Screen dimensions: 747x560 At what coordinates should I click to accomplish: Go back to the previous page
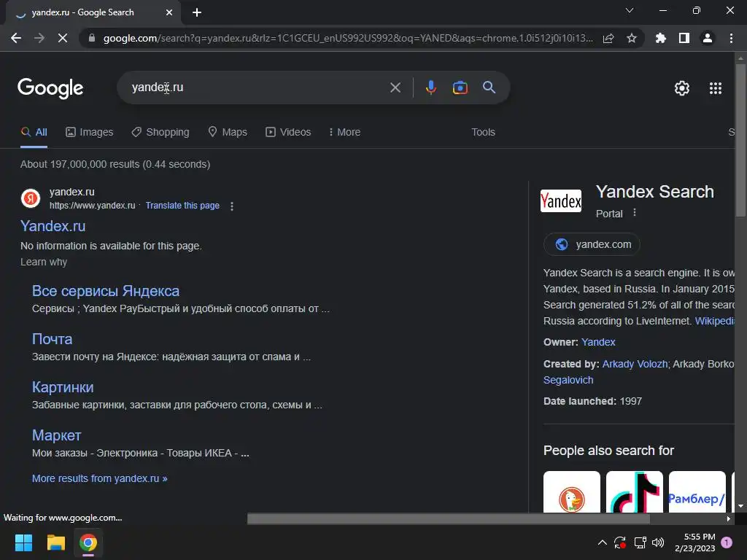point(16,38)
